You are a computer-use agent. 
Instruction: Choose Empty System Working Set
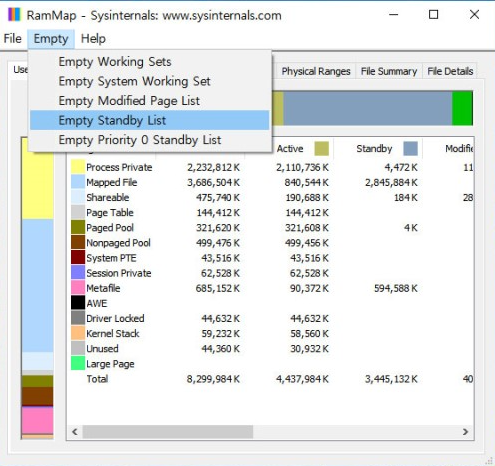(149, 81)
